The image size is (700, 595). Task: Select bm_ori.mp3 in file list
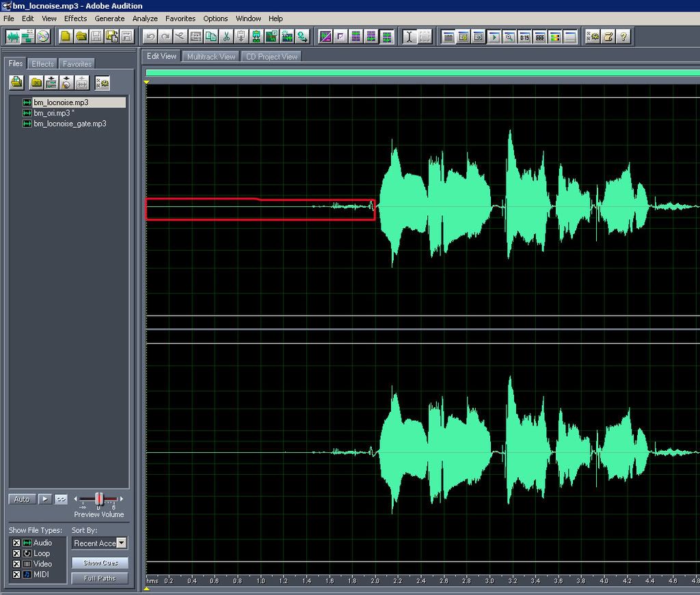point(52,113)
